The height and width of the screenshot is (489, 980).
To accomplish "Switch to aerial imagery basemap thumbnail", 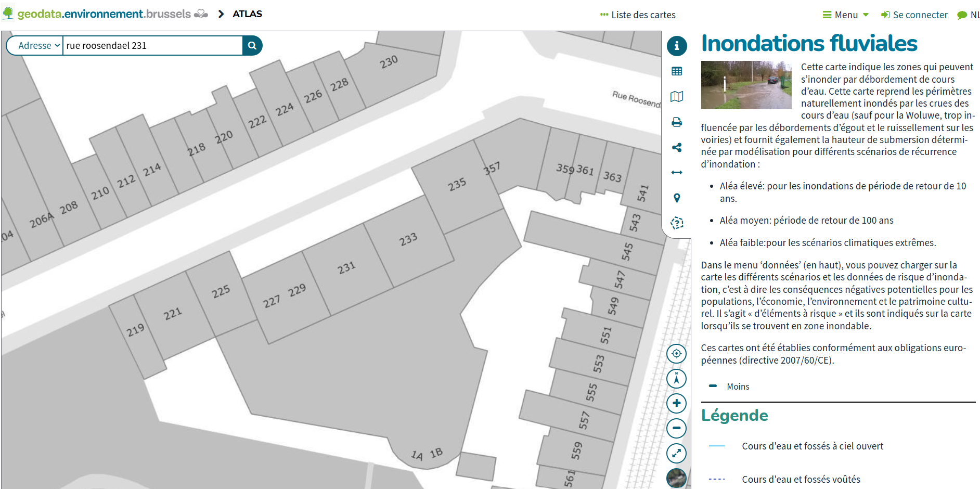I will click(676, 478).
